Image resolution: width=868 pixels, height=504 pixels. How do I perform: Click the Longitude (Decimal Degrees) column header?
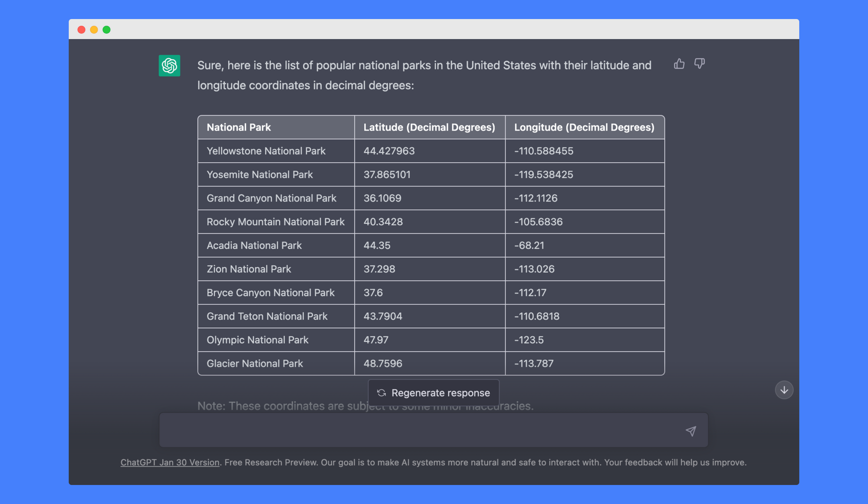coord(584,127)
